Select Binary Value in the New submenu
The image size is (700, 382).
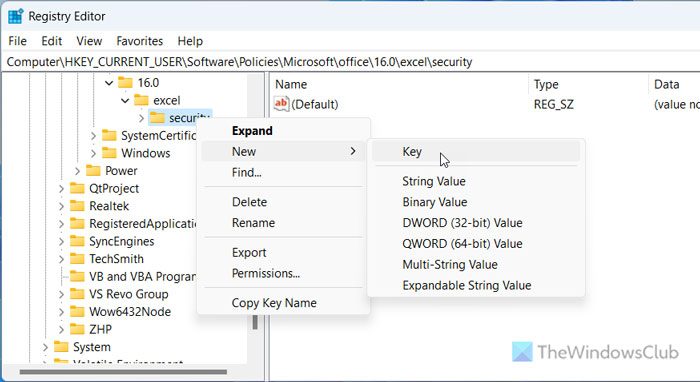(x=476, y=202)
